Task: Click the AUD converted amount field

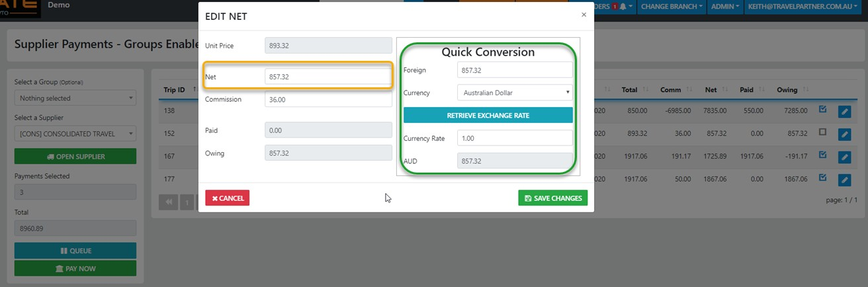Action: click(x=515, y=161)
